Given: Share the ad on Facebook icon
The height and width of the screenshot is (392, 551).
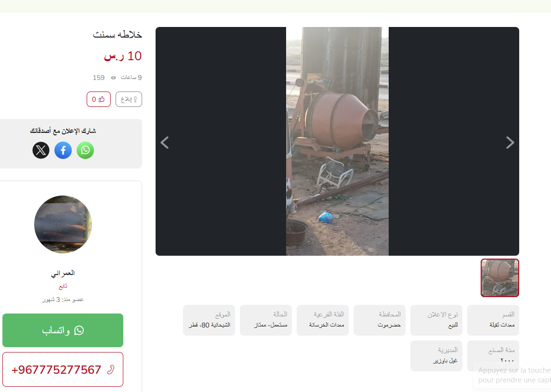Looking at the screenshot, I should pos(63,150).
